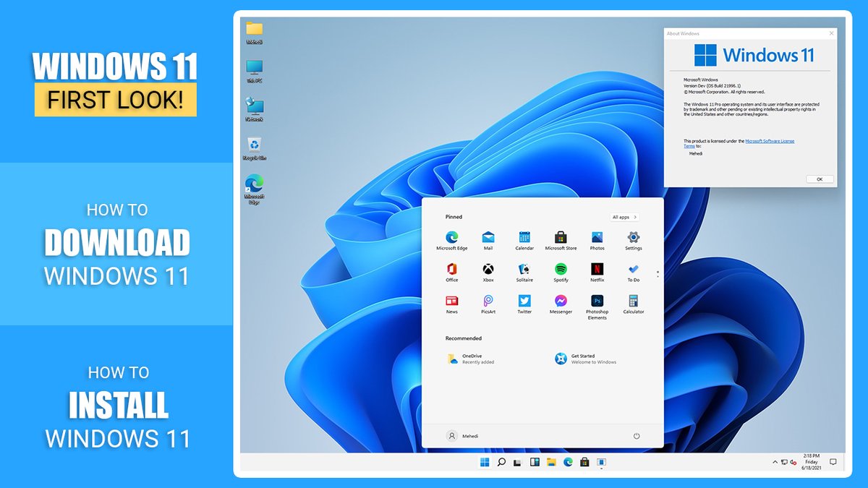Select the About Windows taskbar icon
The image size is (868, 488).
coord(601,462)
